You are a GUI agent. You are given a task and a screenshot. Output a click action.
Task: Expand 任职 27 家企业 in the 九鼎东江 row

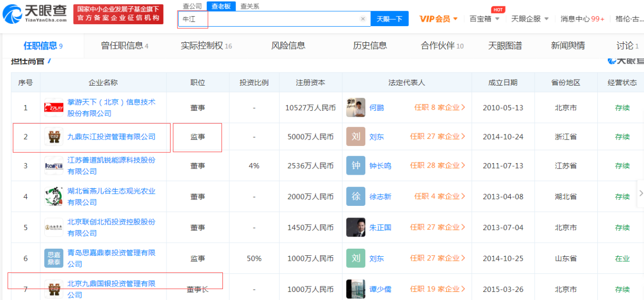point(438,136)
